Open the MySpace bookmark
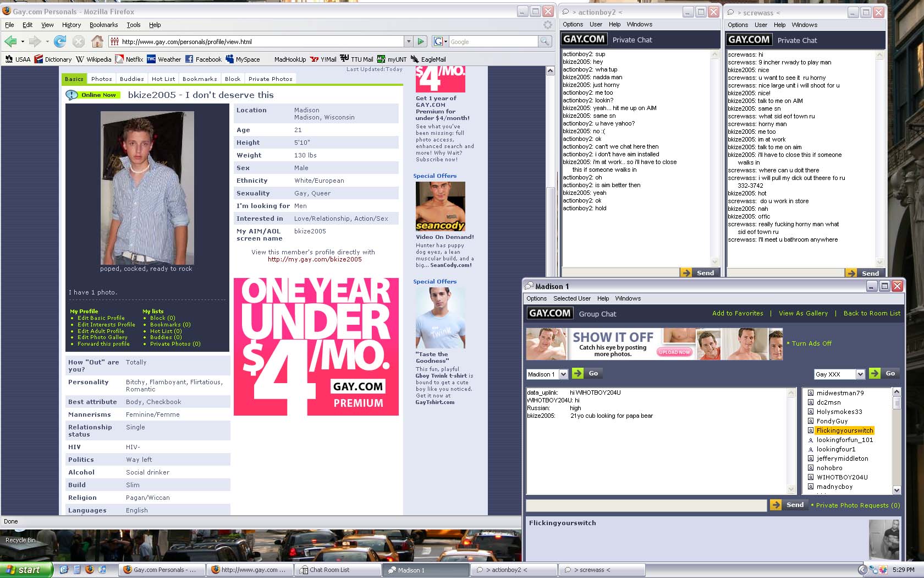924x578 pixels. click(x=243, y=59)
